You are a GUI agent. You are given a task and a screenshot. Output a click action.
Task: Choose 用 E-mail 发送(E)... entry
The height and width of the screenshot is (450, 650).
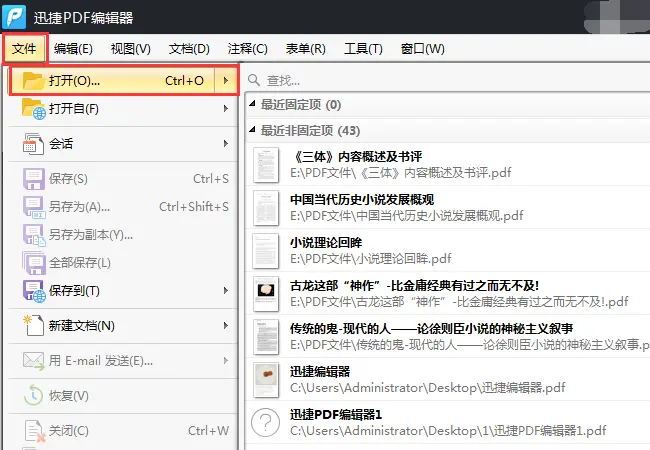(x=124, y=360)
